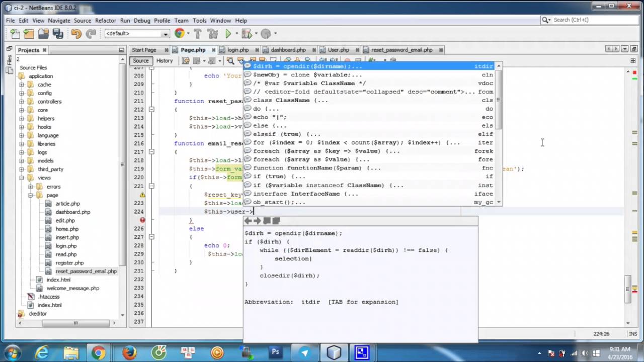This screenshot has height=362, width=644.
Task: Expand the models folder
Action: point(22,161)
